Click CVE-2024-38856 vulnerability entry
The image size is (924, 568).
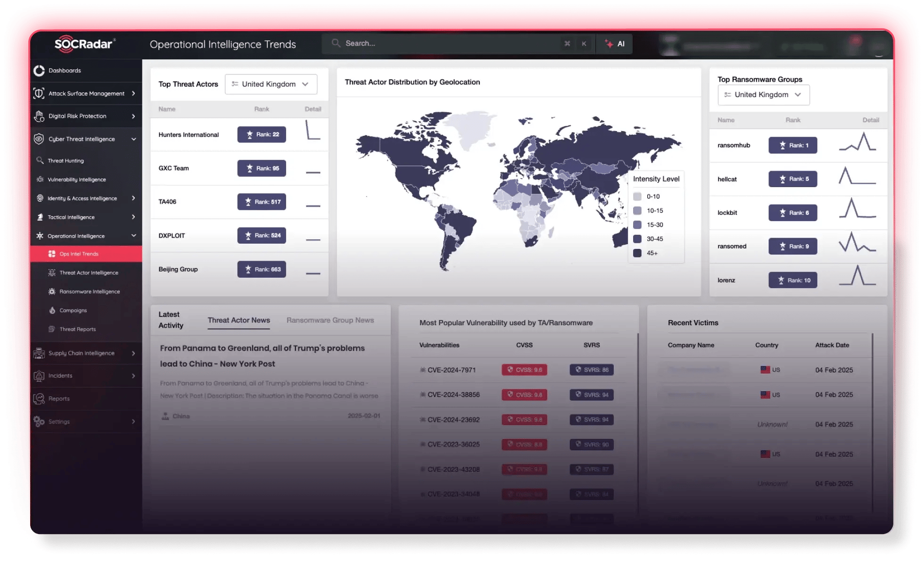(454, 395)
